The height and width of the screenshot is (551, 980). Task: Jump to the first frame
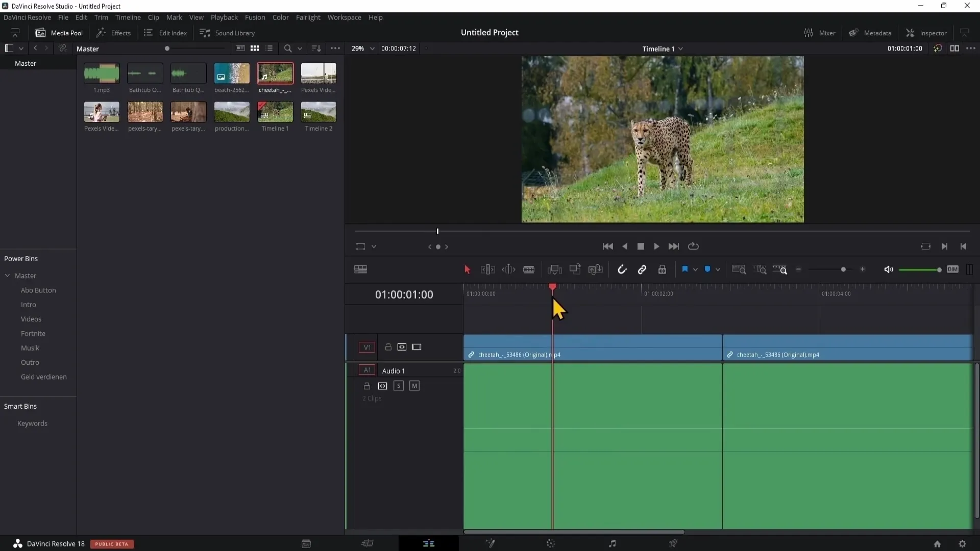tap(607, 246)
